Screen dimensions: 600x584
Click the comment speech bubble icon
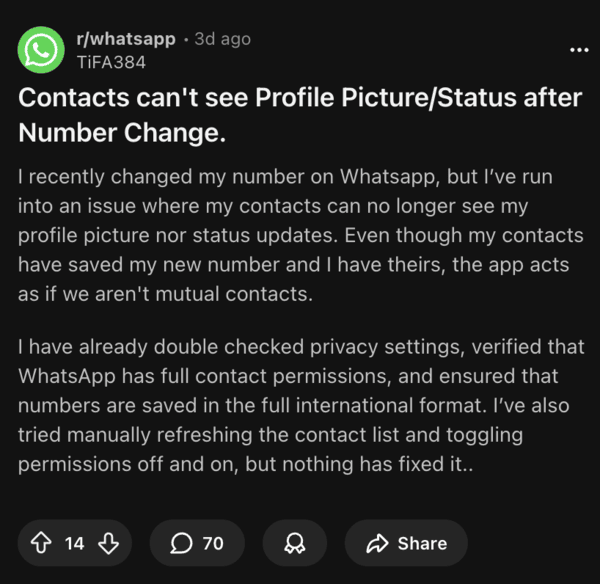pyautogui.click(x=181, y=543)
